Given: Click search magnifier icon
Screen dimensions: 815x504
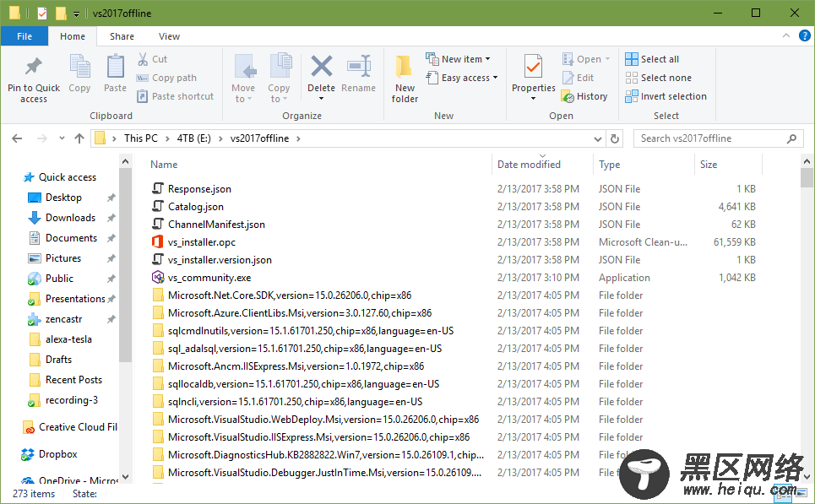Looking at the screenshot, I should [791, 138].
